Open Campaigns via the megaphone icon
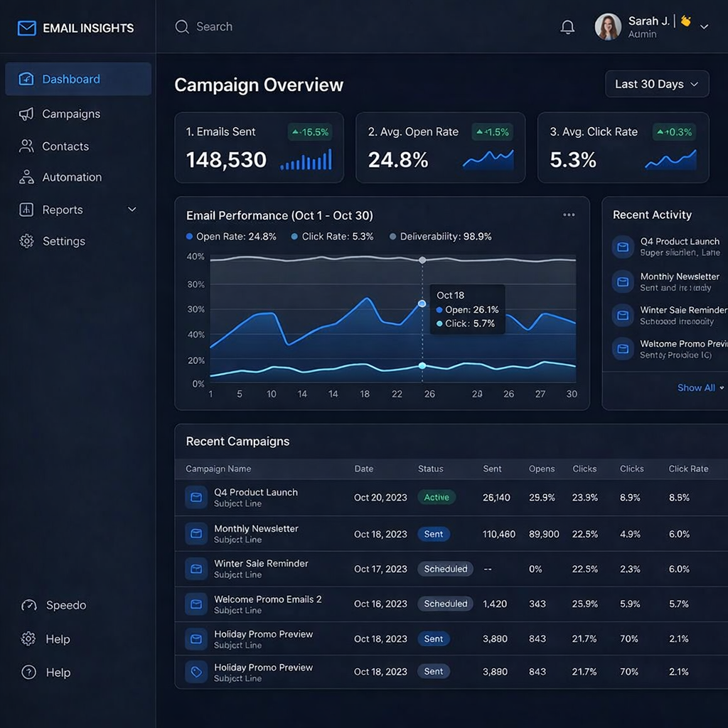Screen dimensions: 728x728 point(26,114)
